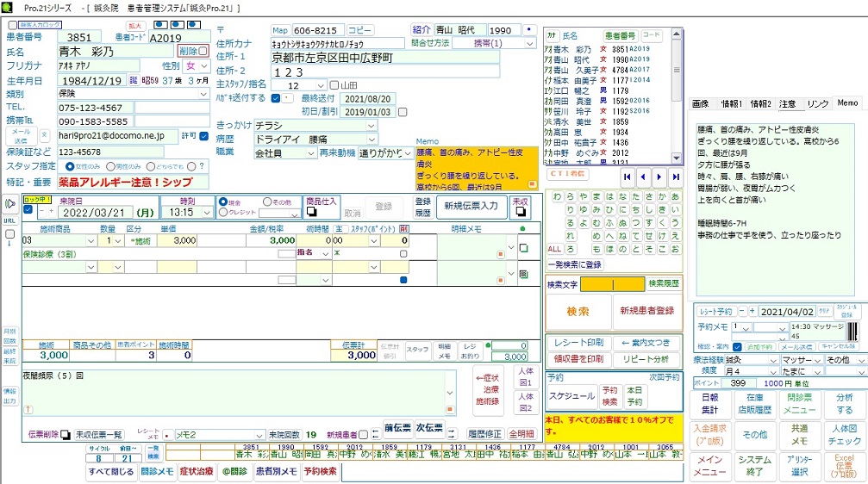The width and height of the screenshot is (868, 484).
Task: Click the 誕 birthday icon next to birthdate
Action: pyautogui.click(x=134, y=80)
